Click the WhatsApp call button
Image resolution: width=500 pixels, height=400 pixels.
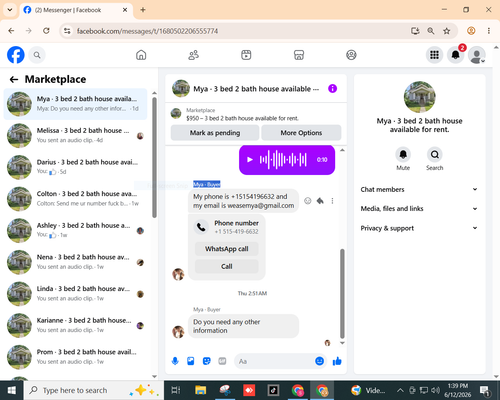point(227,249)
